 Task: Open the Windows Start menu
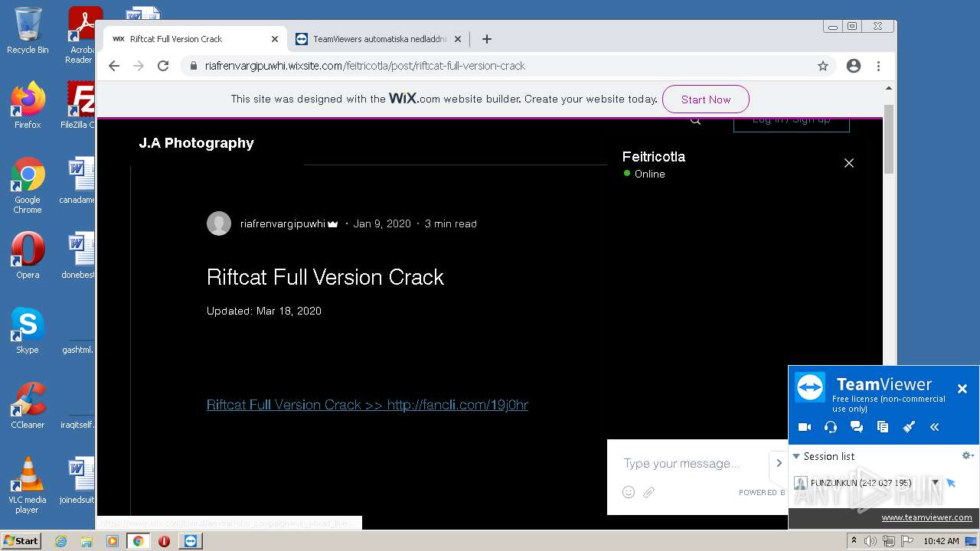point(21,541)
